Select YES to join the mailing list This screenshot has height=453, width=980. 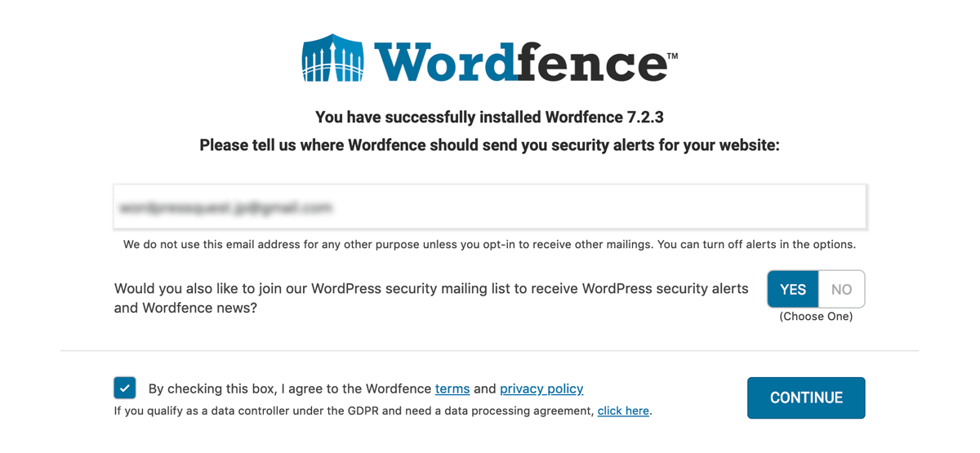click(x=793, y=289)
